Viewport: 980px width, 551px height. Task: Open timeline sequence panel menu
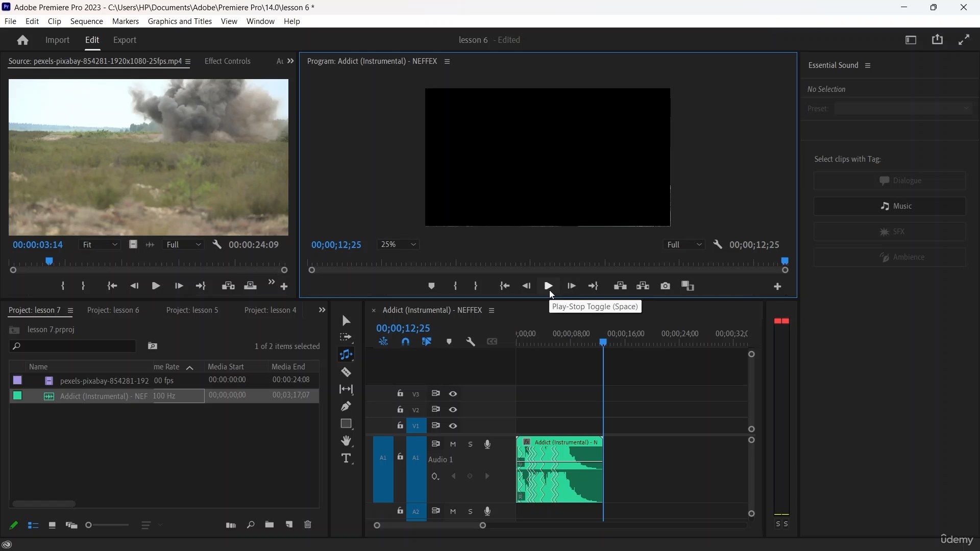492,310
